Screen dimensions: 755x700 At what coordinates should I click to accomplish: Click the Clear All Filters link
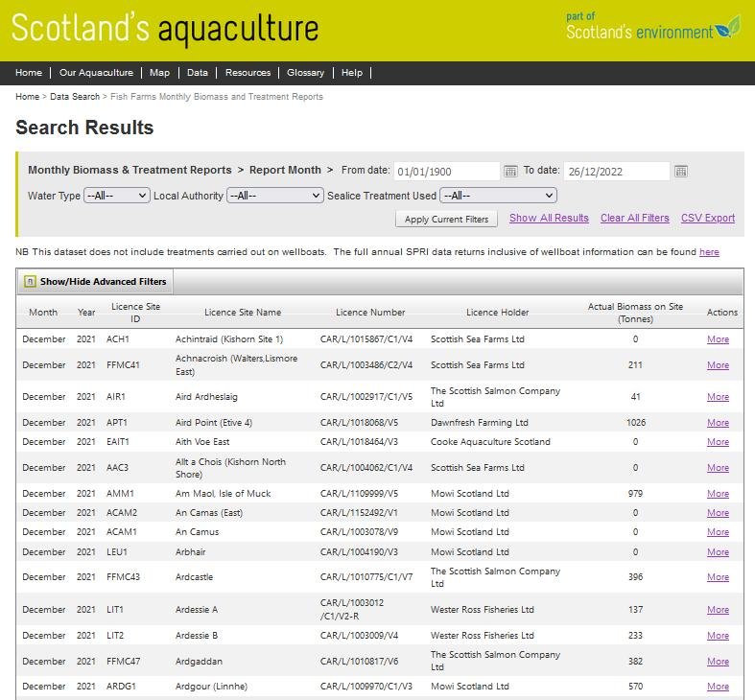[635, 218]
